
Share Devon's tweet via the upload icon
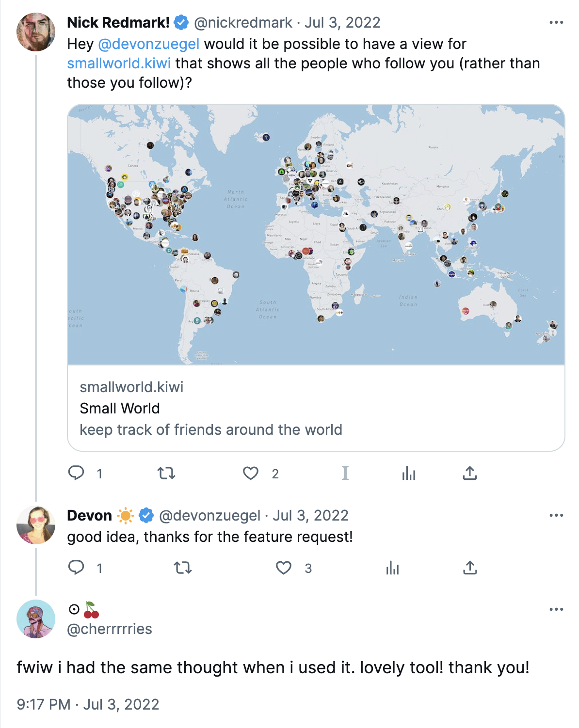469,568
